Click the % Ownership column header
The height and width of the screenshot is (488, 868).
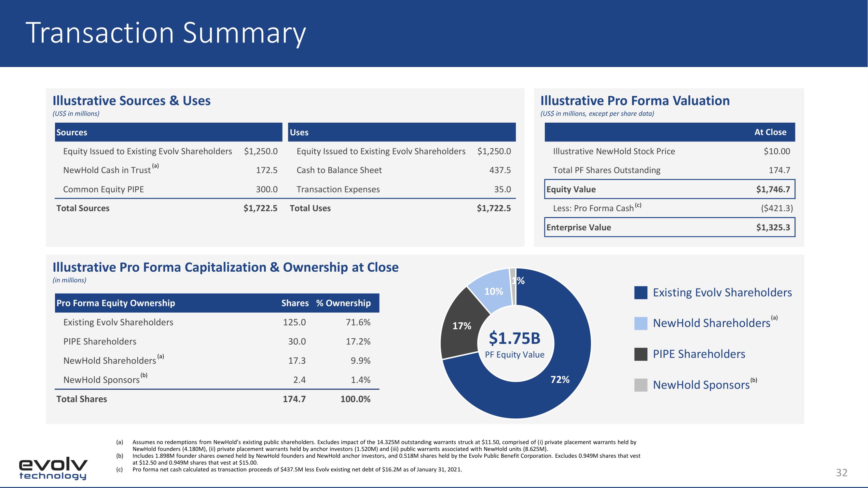(x=343, y=303)
